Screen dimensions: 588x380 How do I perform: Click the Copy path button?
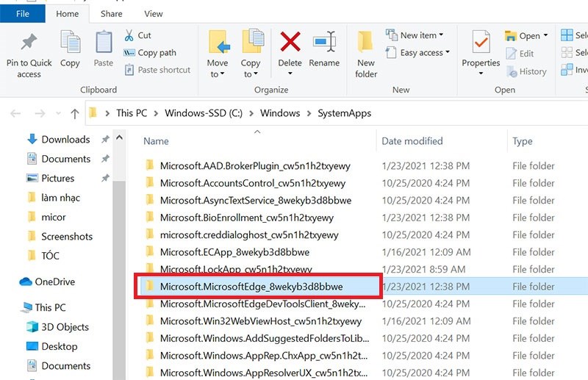coord(150,53)
